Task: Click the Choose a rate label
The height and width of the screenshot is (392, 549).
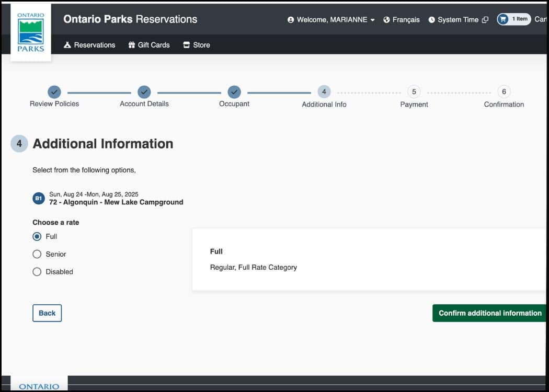Action: click(x=55, y=223)
